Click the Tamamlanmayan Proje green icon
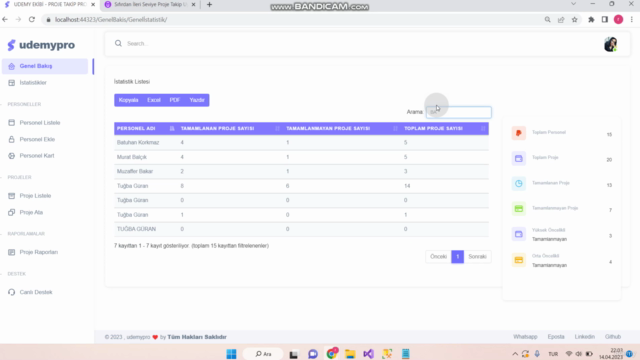This screenshot has height=360, width=640. [519, 209]
